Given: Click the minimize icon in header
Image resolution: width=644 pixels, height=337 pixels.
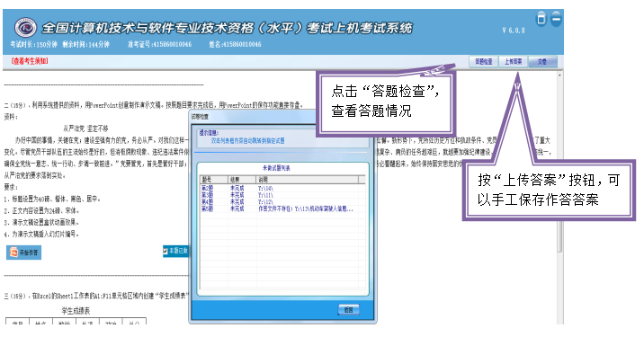Looking at the screenshot, I should [x=556, y=19].
